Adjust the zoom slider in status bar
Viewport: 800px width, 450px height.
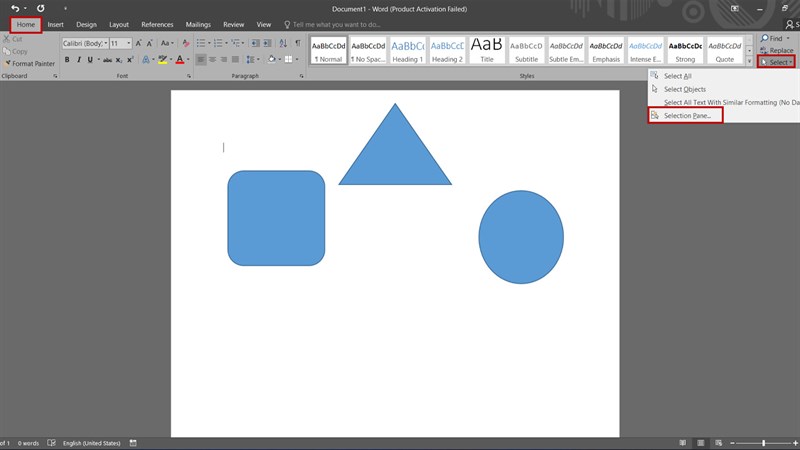(x=763, y=443)
